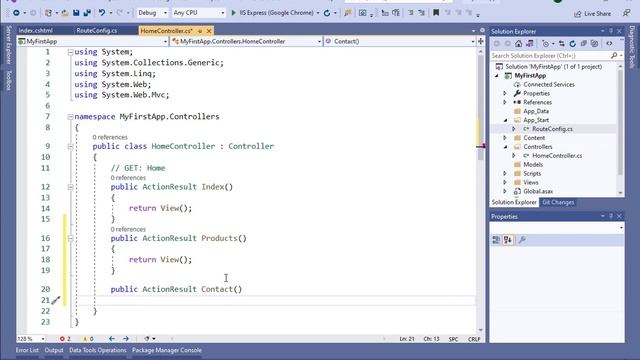Go to previous issue arrow in editor footer

(x=111, y=339)
